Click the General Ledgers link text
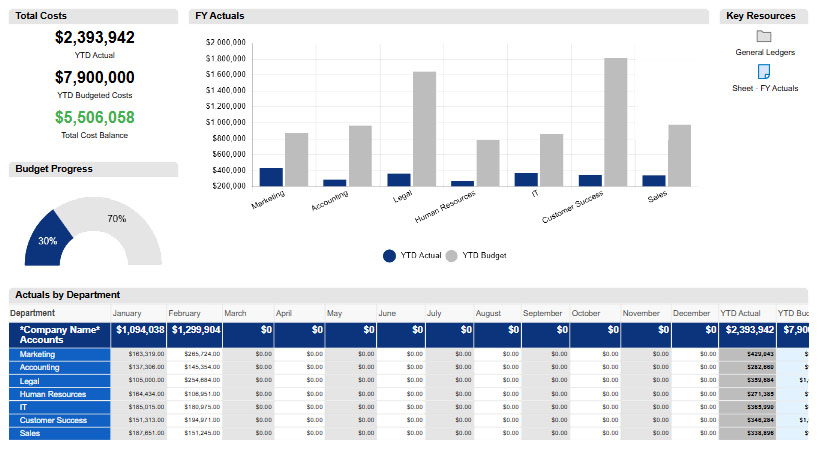This screenshot has width=819, height=453. point(764,52)
